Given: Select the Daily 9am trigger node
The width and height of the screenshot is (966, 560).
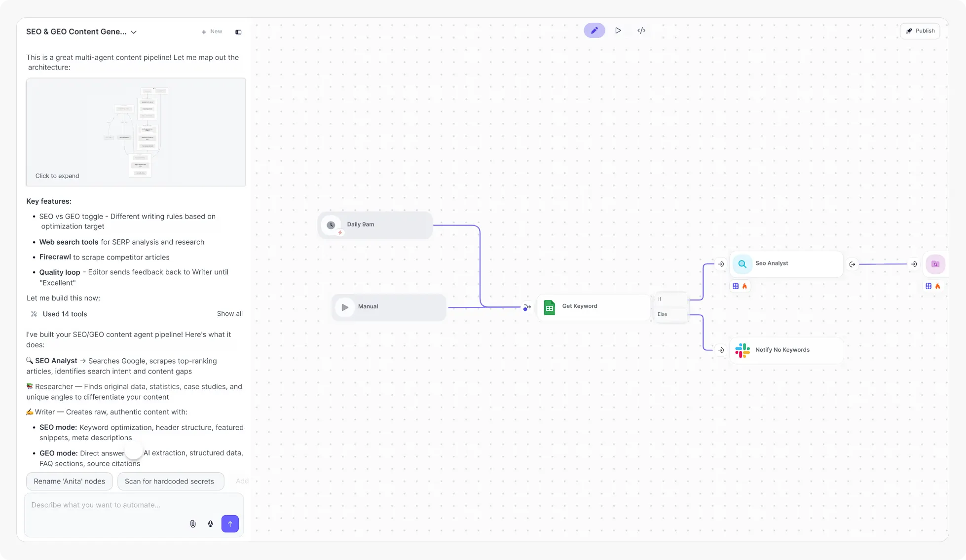Looking at the screenshot, I should click(x=375, y=225).
